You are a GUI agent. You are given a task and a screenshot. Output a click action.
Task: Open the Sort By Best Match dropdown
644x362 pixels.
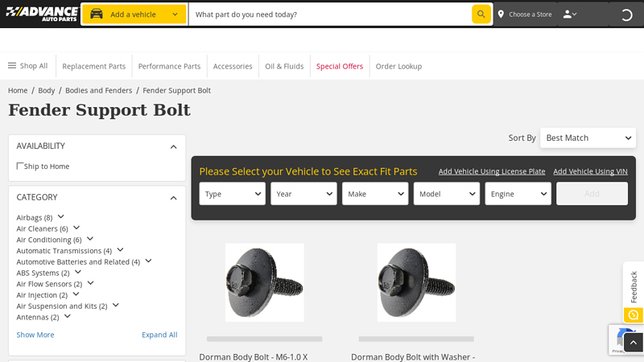588,138
